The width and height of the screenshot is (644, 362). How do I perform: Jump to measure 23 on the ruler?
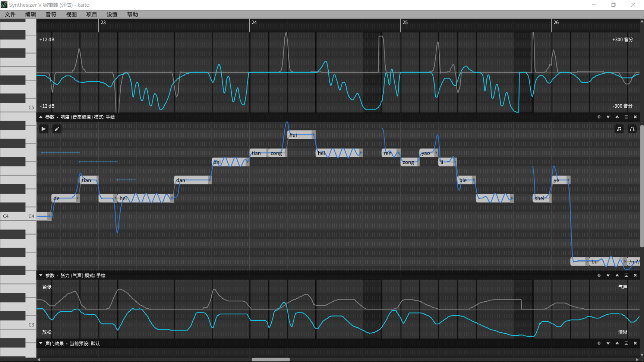point(103,22)
